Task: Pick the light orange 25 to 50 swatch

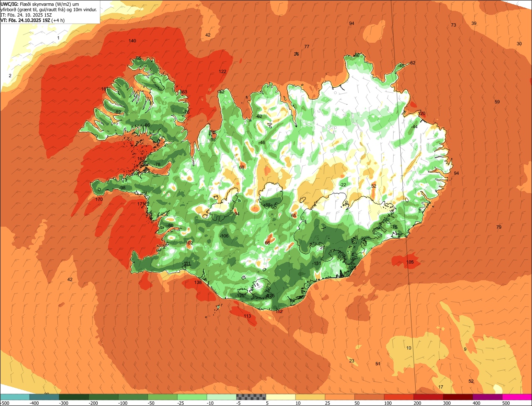Action: 340,397
